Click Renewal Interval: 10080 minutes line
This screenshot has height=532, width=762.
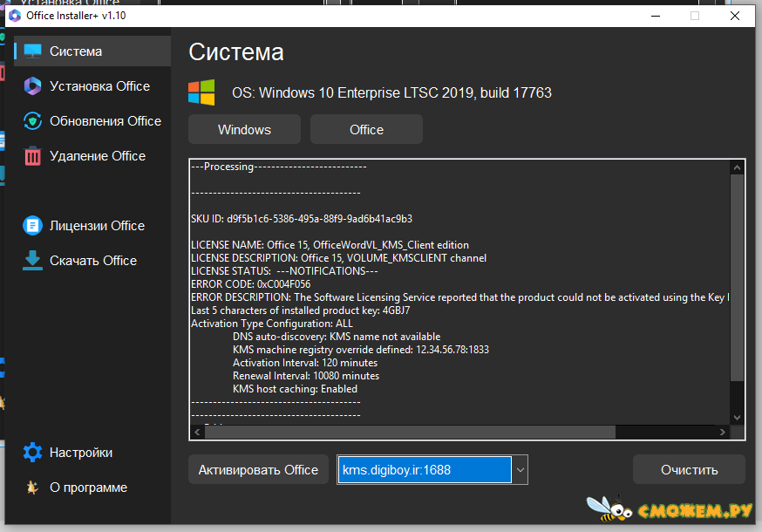306,376
